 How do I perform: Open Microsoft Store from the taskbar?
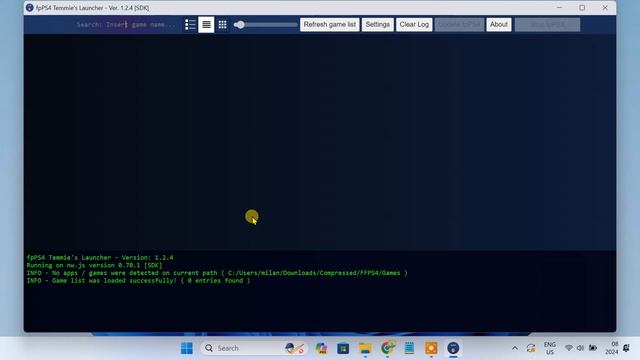tap(343, 348)
